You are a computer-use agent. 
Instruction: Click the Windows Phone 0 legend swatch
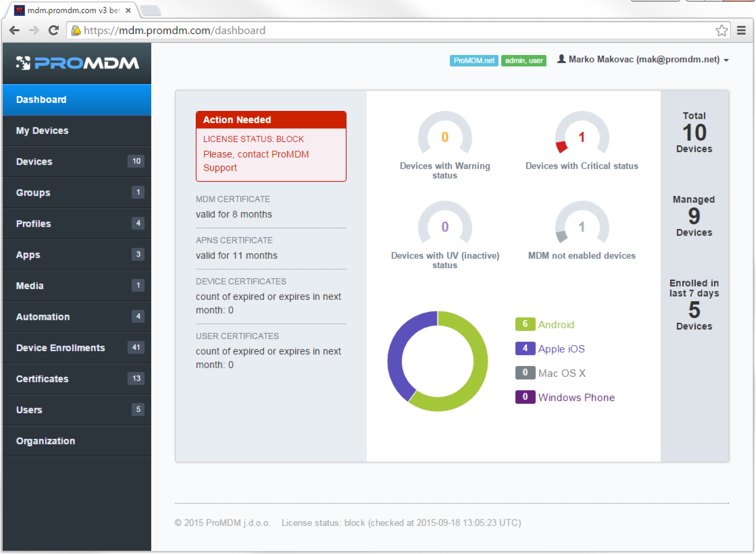pyautogui.click(x=525, y=397)
